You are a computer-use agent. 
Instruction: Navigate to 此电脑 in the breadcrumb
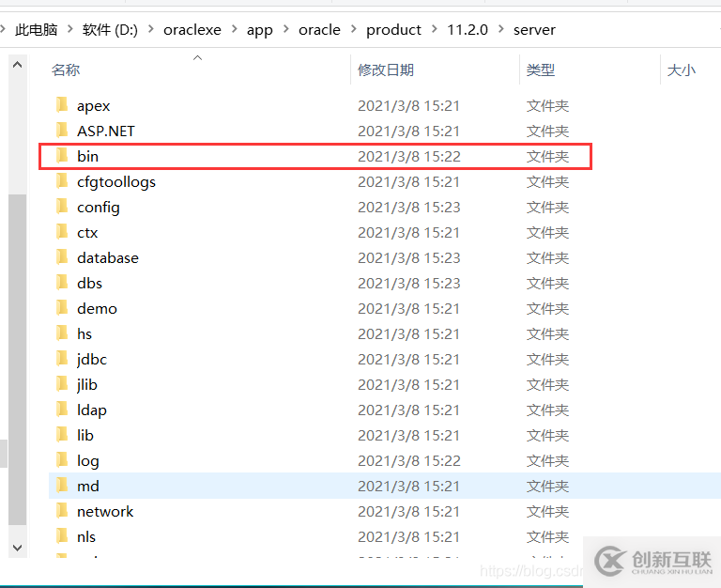pyautogui.click(x=37, y=29)
